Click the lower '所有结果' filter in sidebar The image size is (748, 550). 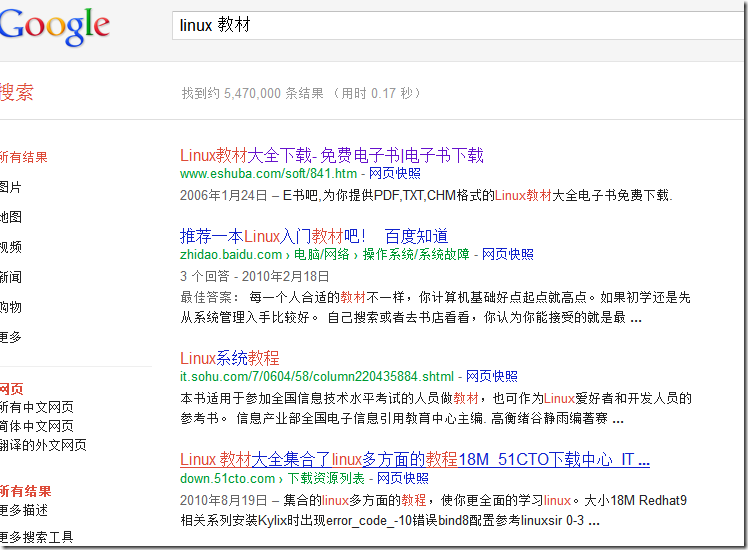(x=25, y=491)
